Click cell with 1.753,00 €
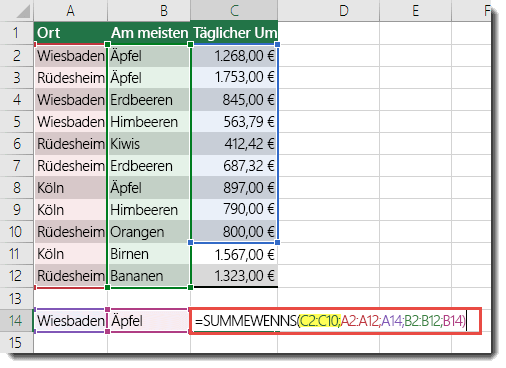The image size is (506, 368). pos(234,78)
